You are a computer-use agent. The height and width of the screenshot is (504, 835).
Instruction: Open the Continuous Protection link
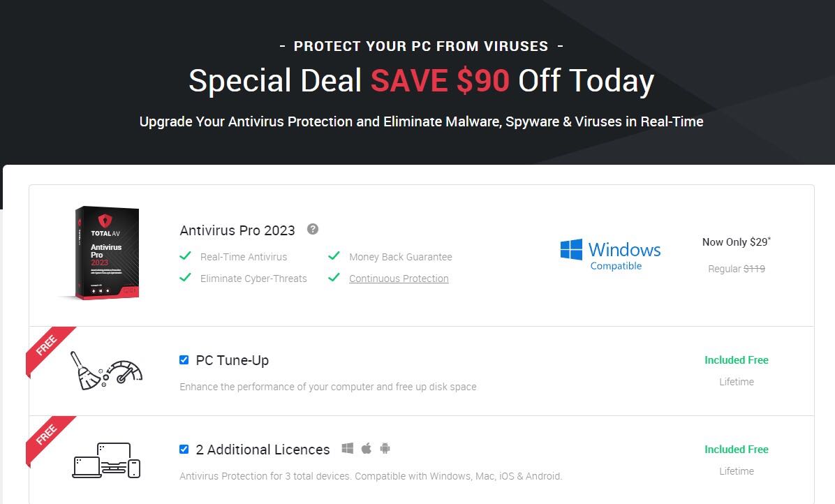[x=399, y=279]
